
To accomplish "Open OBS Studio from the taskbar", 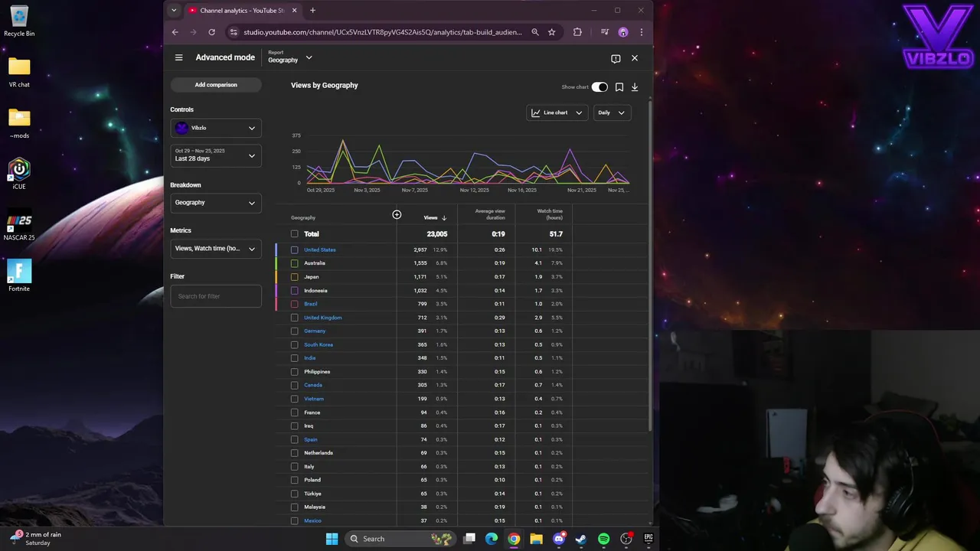I will tap(626, 539).
